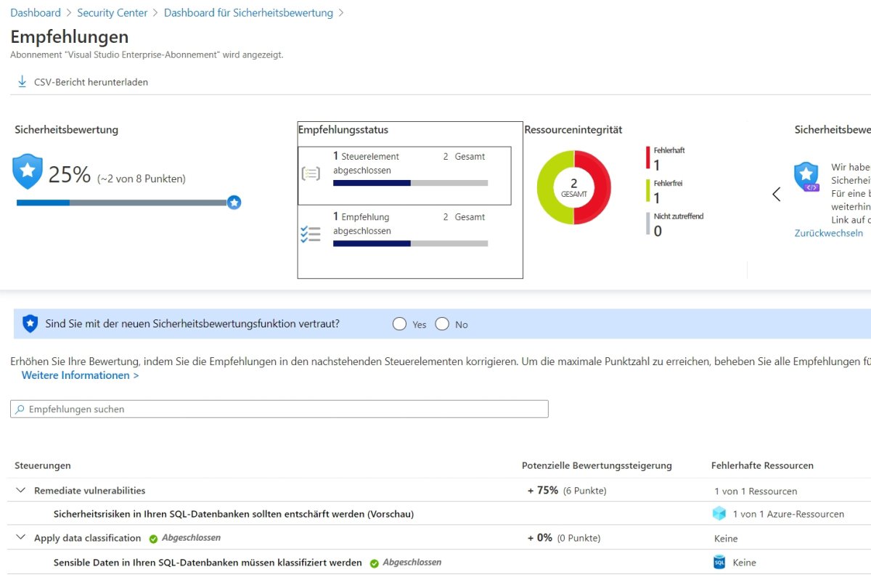Select the Yes radio button
Viewport: 871px width, 588px height.
point(399,324)
